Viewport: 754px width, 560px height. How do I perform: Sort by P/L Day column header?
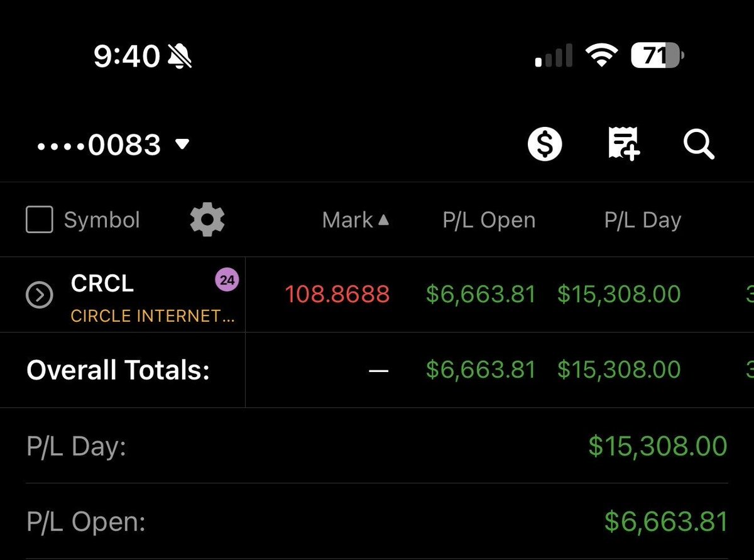tap(642, 220)
